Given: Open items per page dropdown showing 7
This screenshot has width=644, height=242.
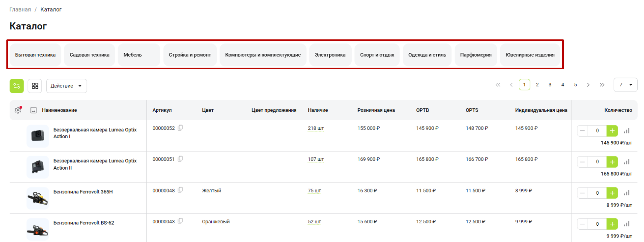Looking at the screenshot, I should [x=625, y=85].
